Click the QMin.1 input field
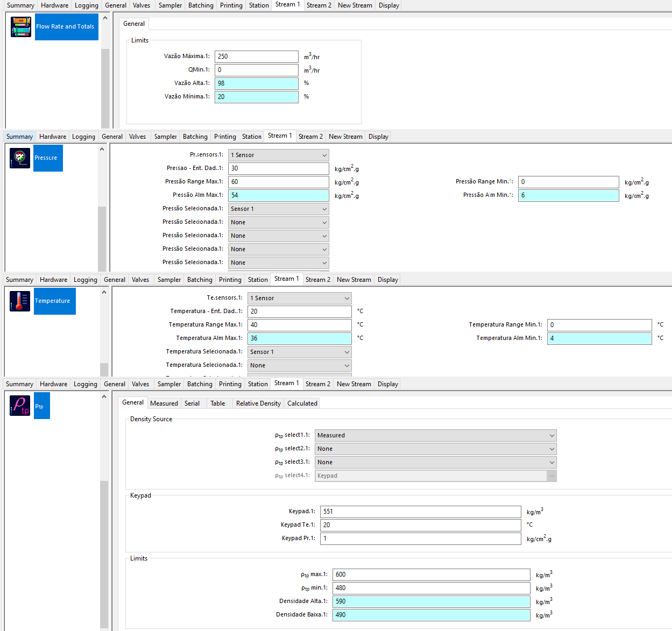This screenshot has width=672, height=631. (x=257, y=70)
